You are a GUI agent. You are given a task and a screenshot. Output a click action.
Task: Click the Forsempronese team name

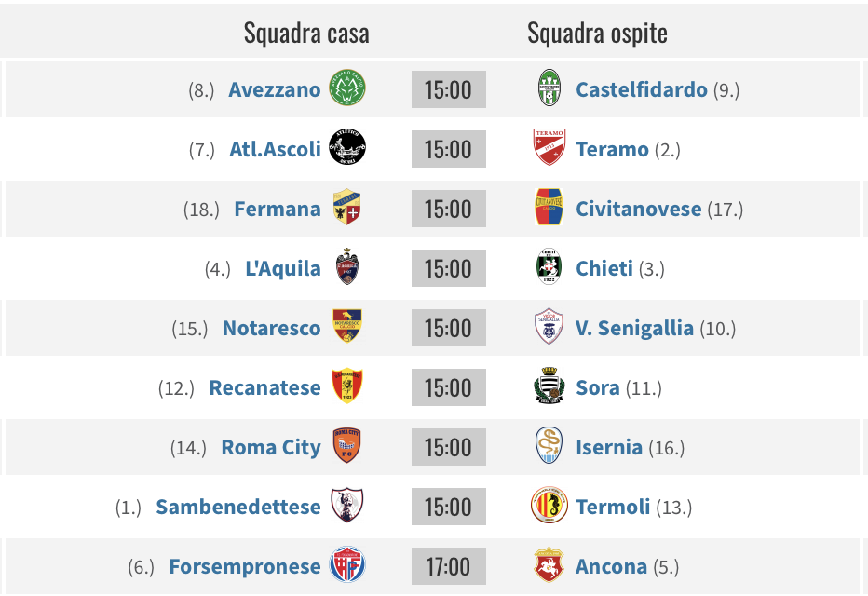tap(244, 567)
